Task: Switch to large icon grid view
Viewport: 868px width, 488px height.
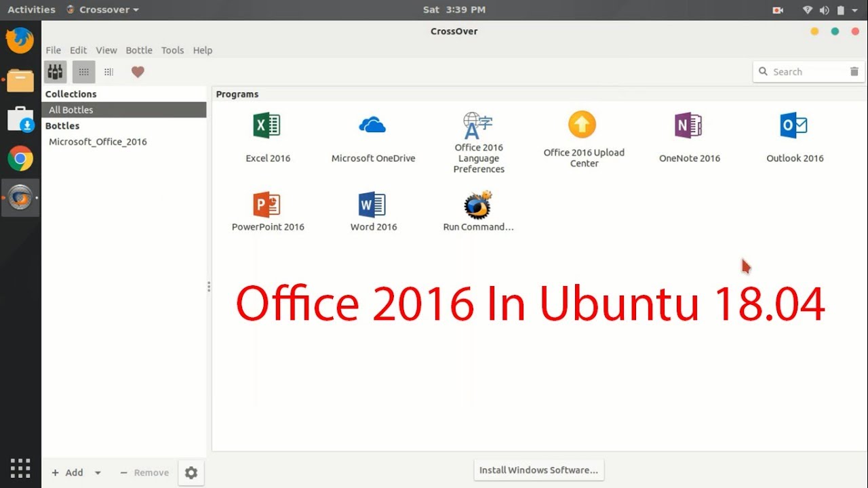Action: pos(84,72)
